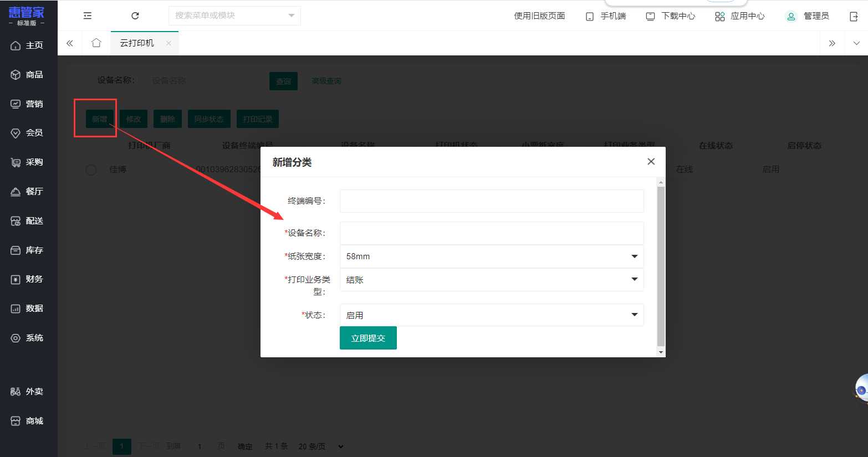The width and height of the screenshot is (868, 457).
Task: Click the page refresh icon
Action: tap(135, 16)
